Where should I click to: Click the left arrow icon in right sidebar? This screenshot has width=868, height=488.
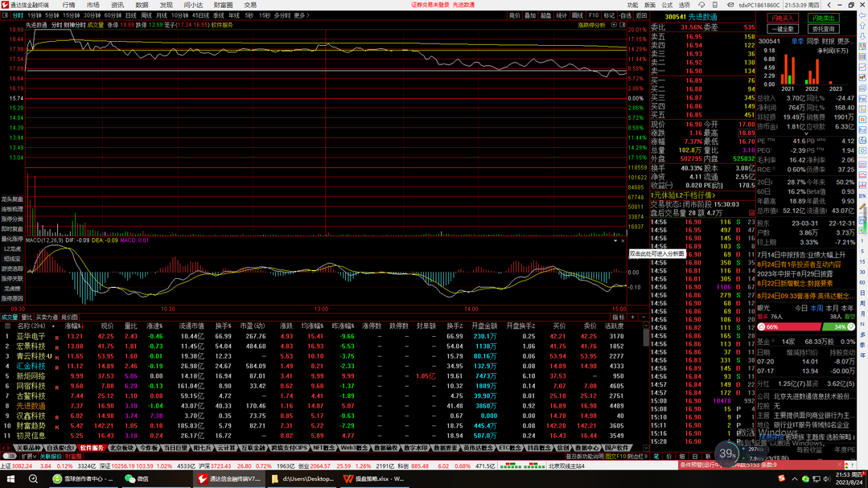[863, 15]
